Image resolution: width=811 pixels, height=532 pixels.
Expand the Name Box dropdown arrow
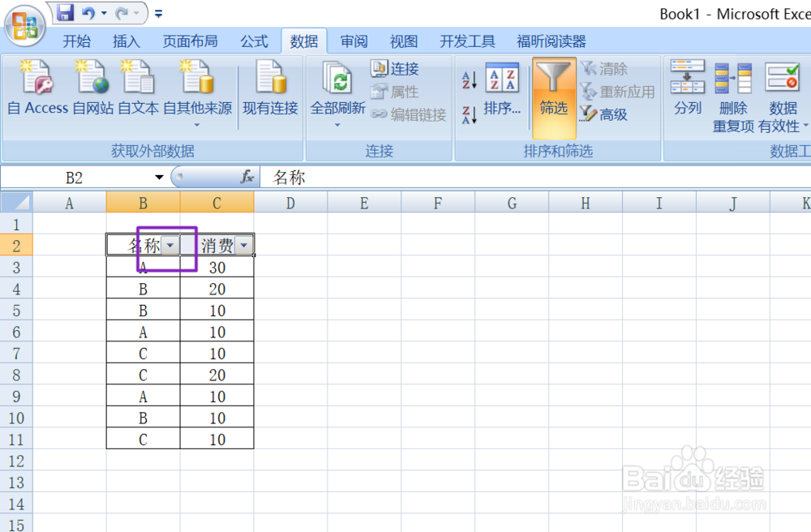coord(158,177)
